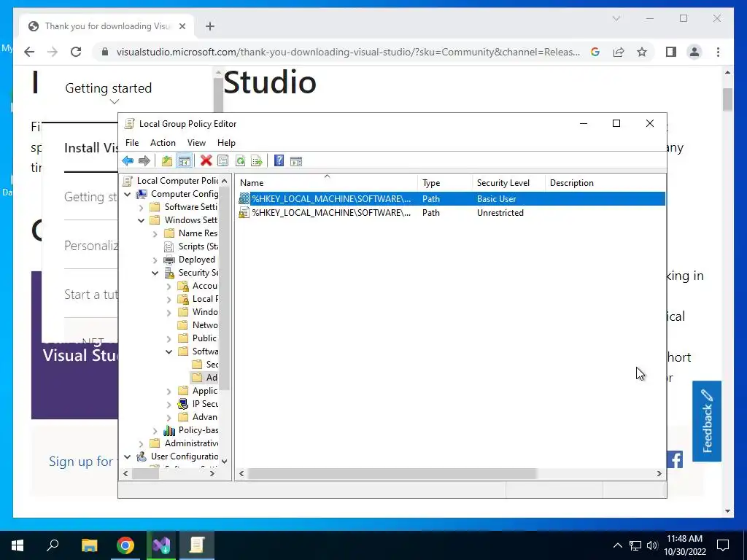The width and height of the screenshot is (747, 560).
Task: Click Feedback button on webpage
Action: click(x=707, y=421)
